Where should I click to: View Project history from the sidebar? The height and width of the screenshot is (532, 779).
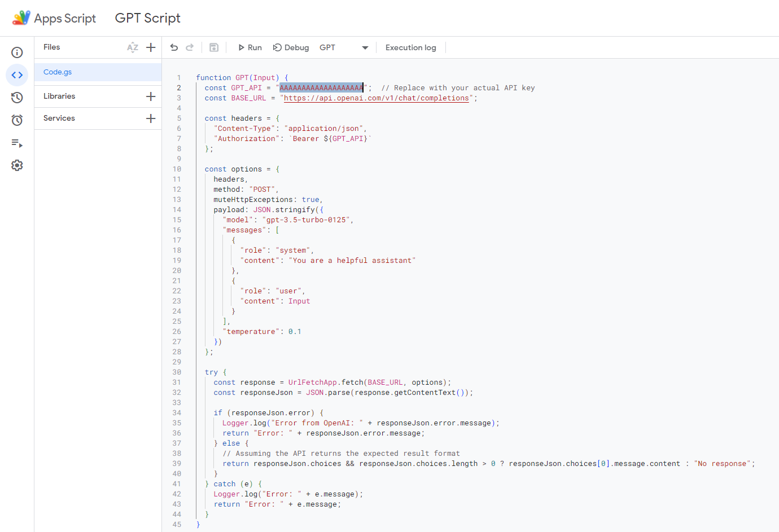click(17, 97)
